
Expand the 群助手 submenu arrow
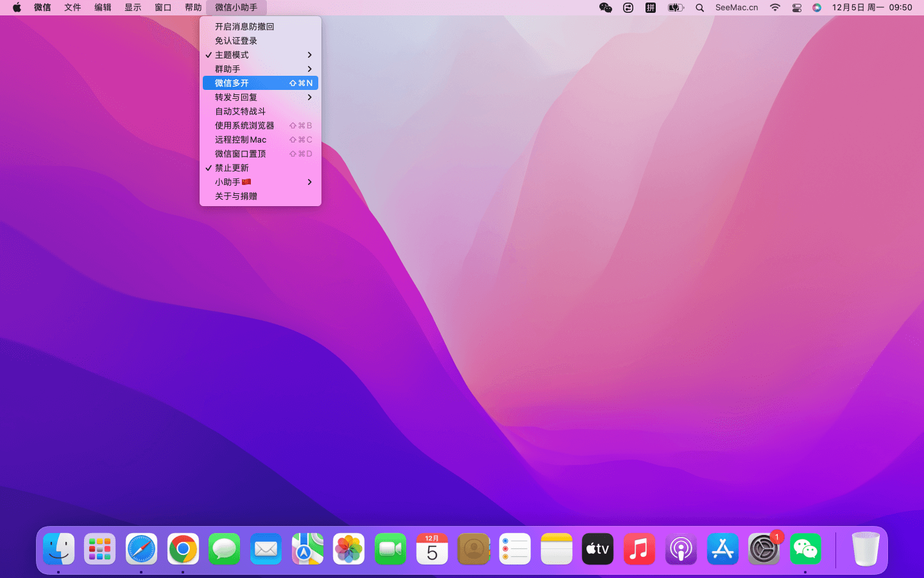309,69
